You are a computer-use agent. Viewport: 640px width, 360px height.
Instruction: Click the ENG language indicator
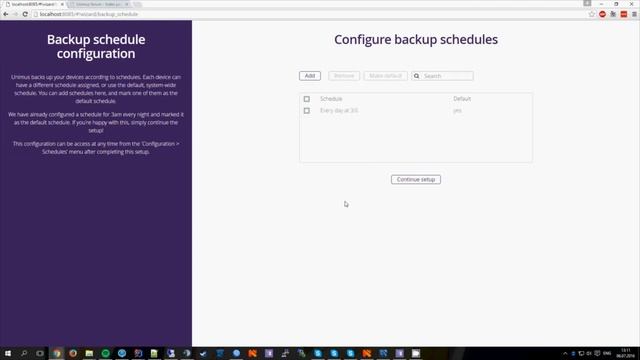pos(607,353)
